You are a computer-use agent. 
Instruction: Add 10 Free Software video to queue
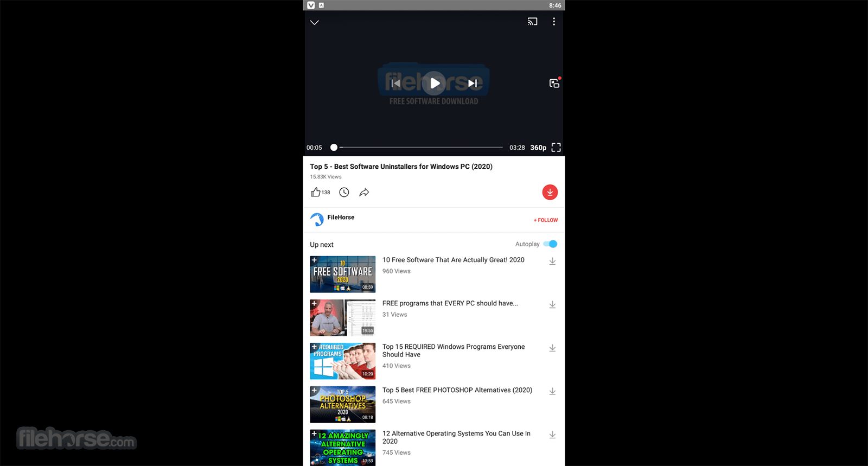314,260
